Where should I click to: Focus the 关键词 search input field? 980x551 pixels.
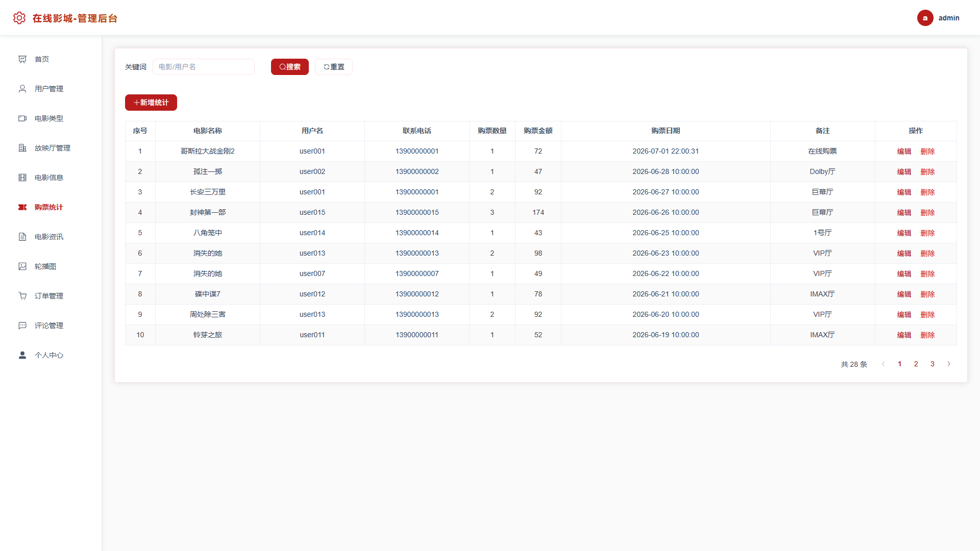point(204,67)
